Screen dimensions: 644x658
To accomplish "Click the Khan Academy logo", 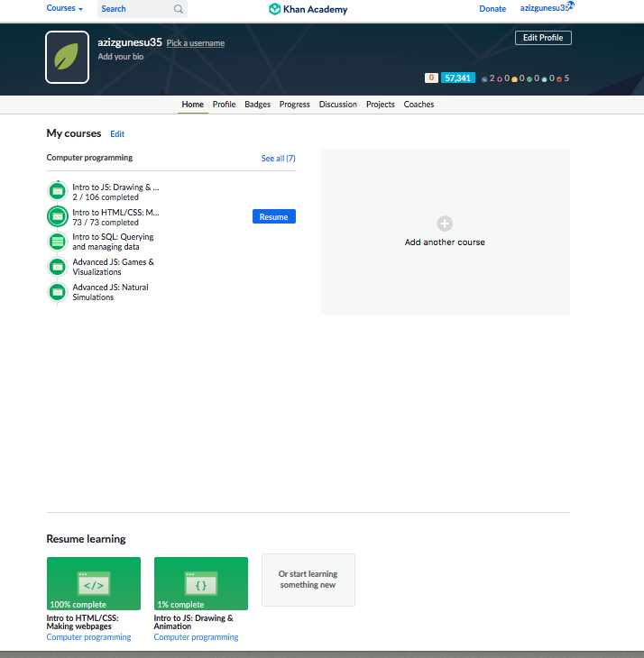I will point(308,9).
